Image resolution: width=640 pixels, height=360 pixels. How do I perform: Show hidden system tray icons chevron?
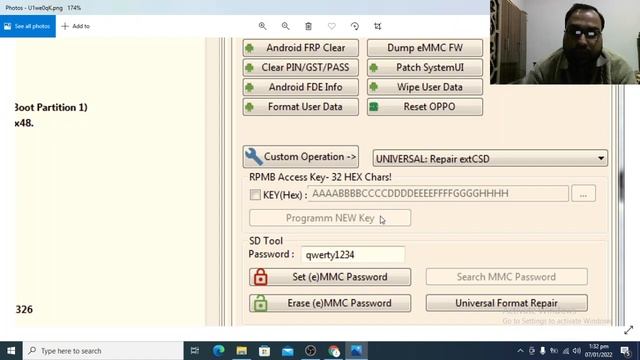click(x=520, y=351)
